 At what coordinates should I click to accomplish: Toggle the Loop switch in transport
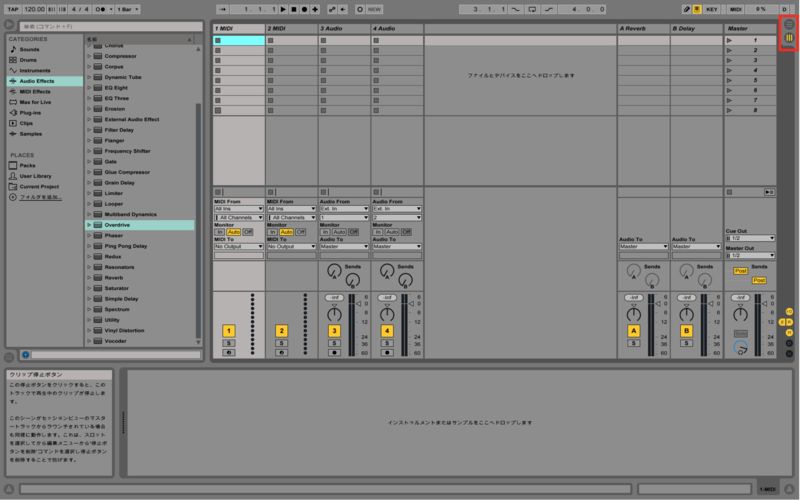point(532,9)
